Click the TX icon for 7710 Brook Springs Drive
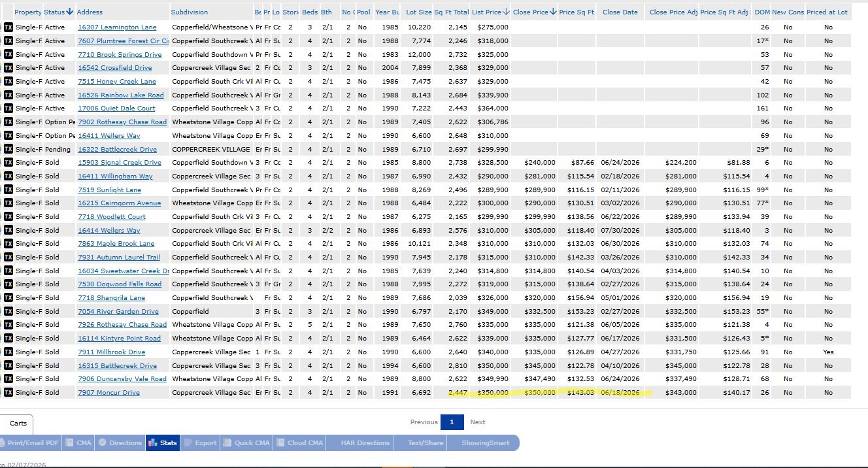Viewport: 868px width, 468px height. click(x=8, y=54)
